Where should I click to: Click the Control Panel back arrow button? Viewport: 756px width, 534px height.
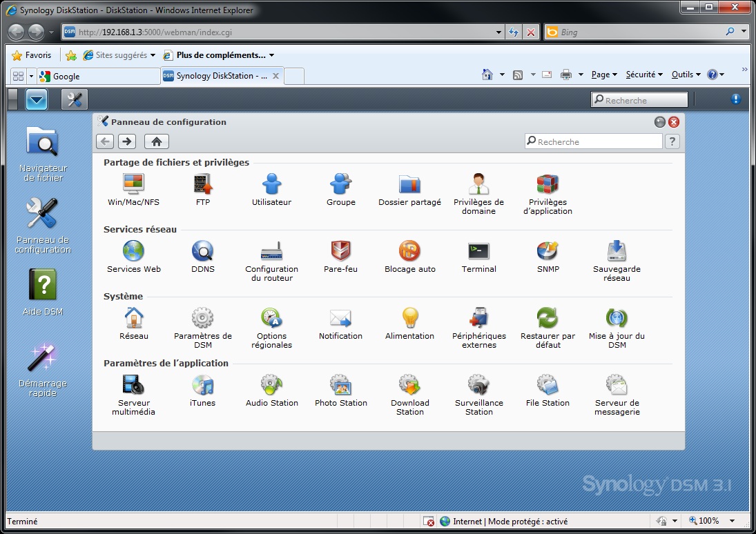click(x=105, y=141)
